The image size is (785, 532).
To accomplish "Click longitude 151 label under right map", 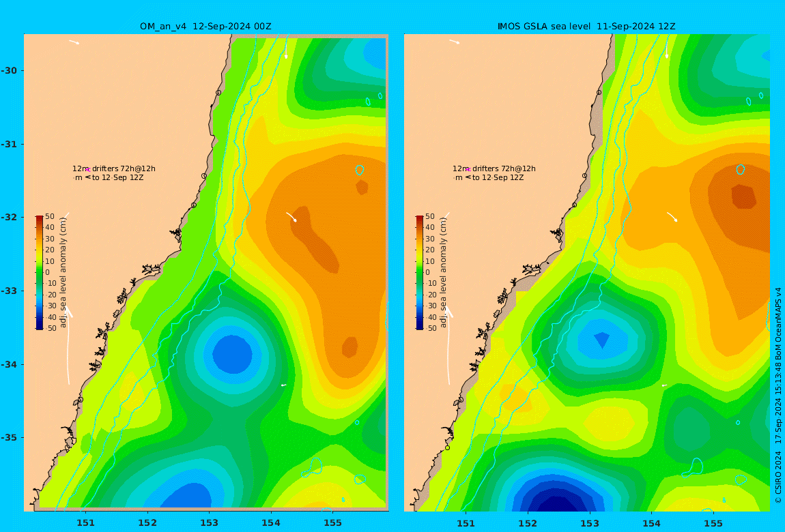I will click(x=466, y=523).
